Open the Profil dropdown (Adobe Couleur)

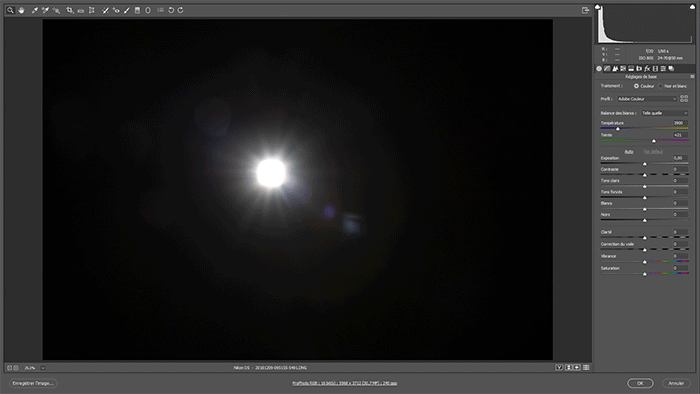(647, 99)
